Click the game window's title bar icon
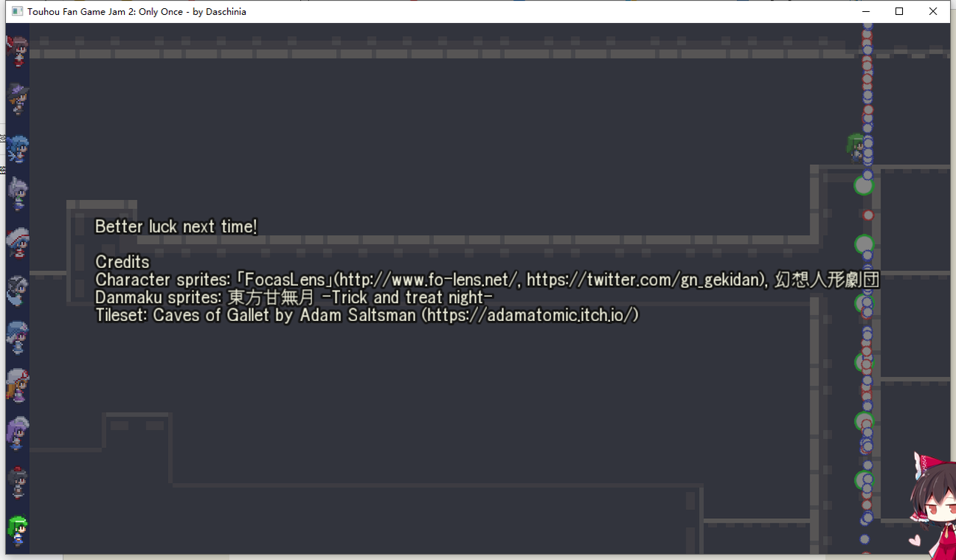956x560 pixels. (17, 11)
